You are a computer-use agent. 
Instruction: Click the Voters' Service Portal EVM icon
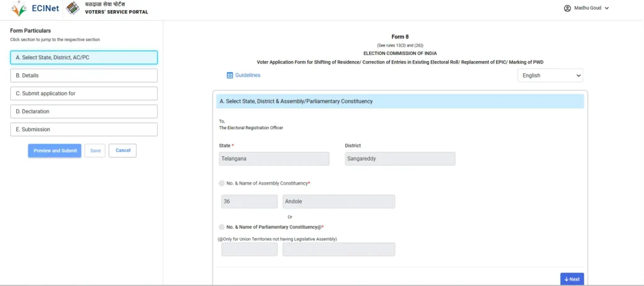73,8
